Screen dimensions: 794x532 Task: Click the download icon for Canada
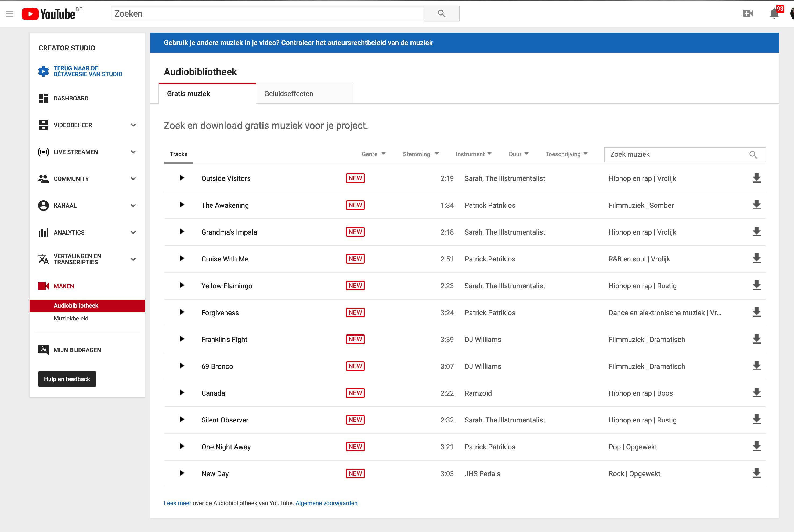coord(756,392)
